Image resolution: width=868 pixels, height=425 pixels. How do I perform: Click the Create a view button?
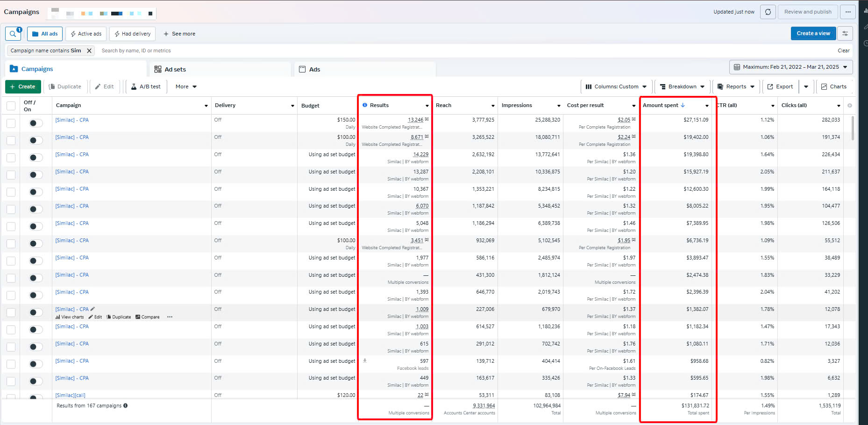(x=813, y=33)
